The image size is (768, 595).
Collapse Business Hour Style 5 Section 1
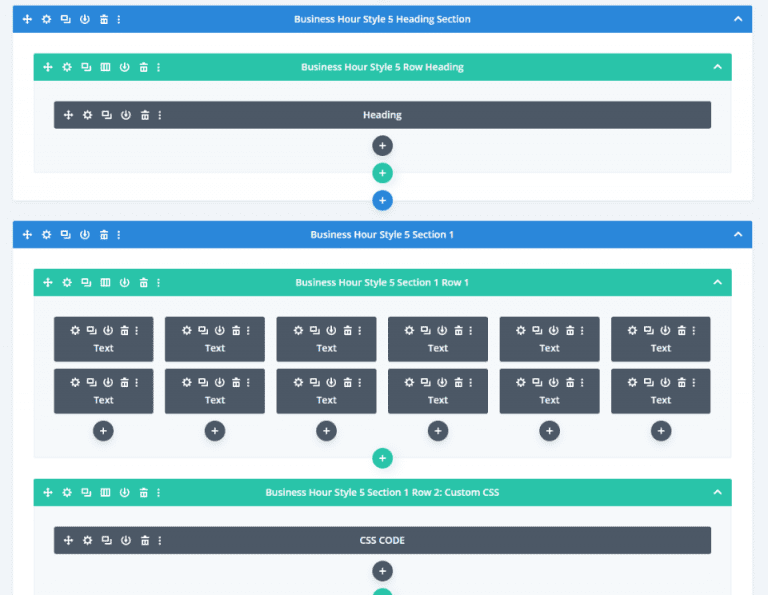coord(738,235)
